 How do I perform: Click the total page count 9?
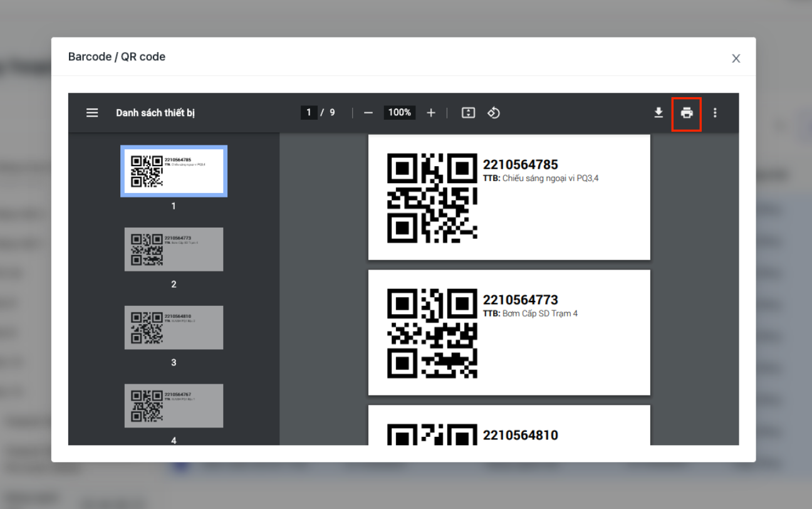click(332, 113)
